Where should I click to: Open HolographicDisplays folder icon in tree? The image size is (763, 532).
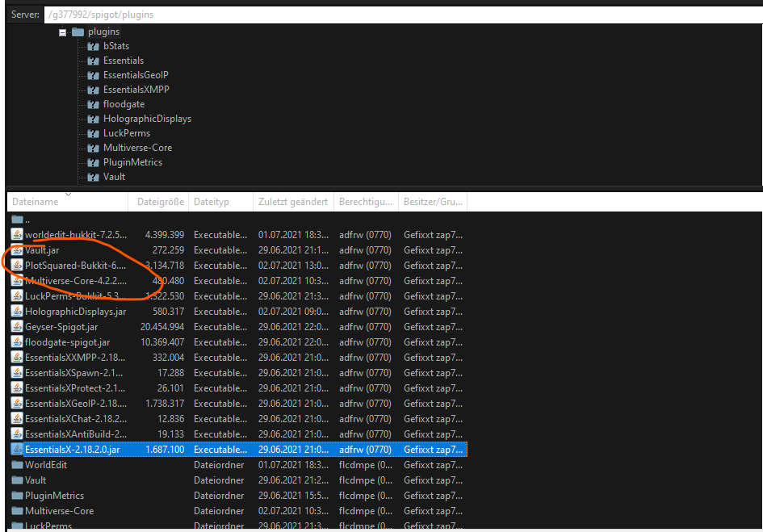click(x=93, y=119)
